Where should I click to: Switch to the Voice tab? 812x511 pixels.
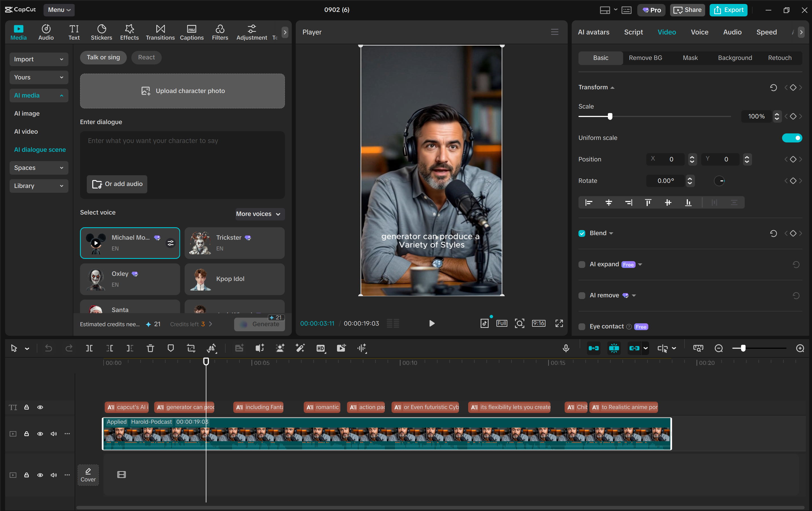(x=699, y=32)
